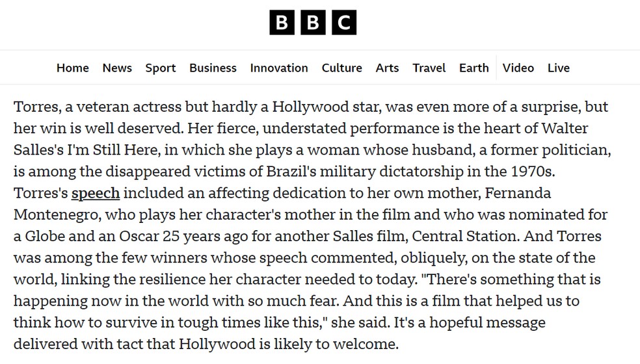Viewport: 640px width, 364px height.
Task: Go to the Home section
Action: tap(73, 68)
